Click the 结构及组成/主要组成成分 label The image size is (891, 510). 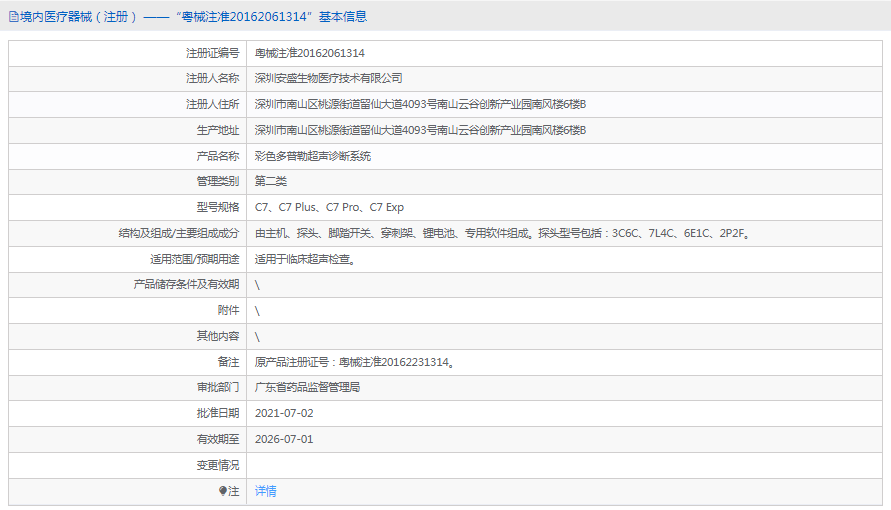tap(178, 233)
